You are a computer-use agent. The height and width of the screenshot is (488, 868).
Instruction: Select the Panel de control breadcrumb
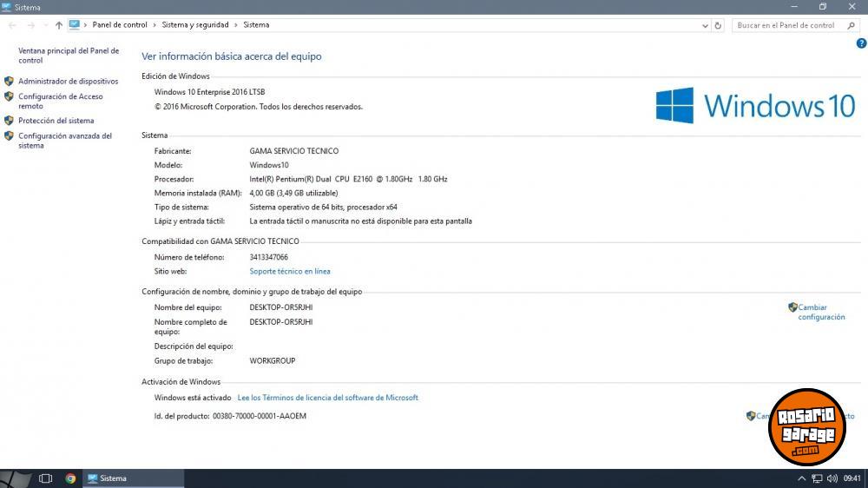click(x=120, y=25)
